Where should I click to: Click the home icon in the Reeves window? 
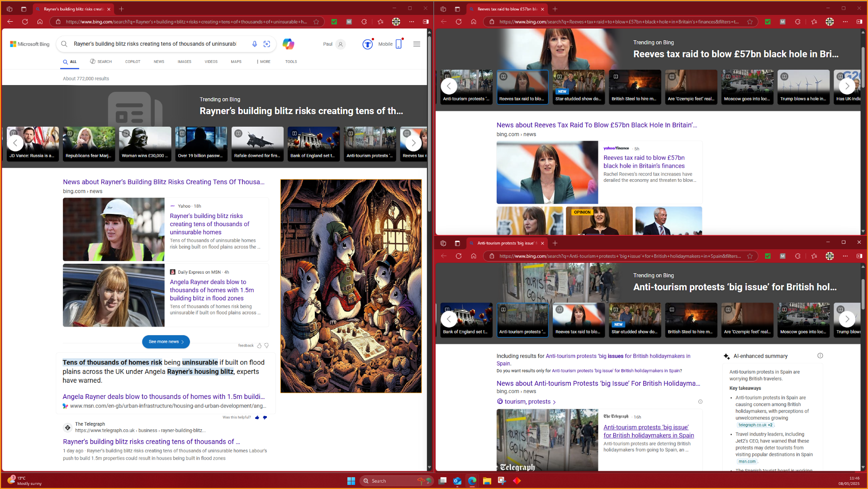474,22
